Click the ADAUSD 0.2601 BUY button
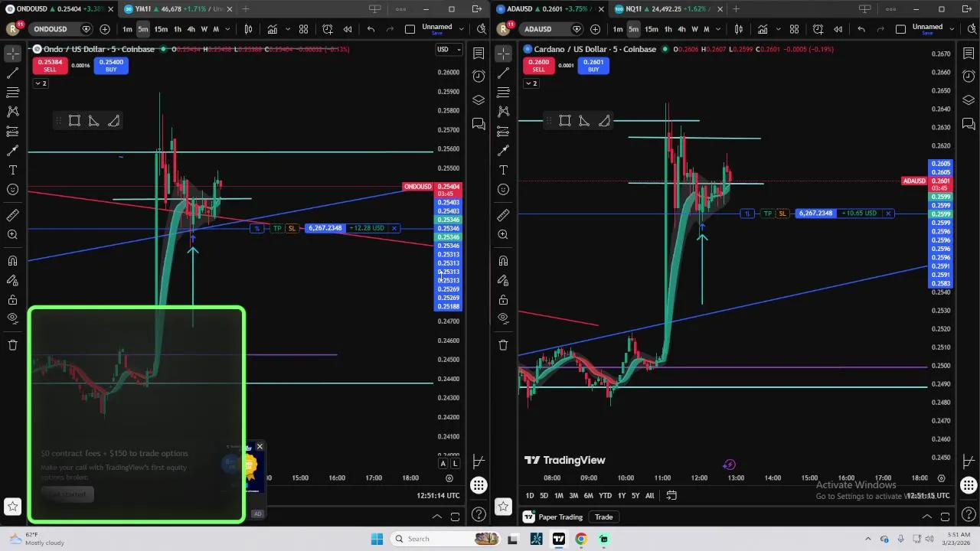Image resolution: width=980 pixels, height=551 pixels. [x=593, y=66]
